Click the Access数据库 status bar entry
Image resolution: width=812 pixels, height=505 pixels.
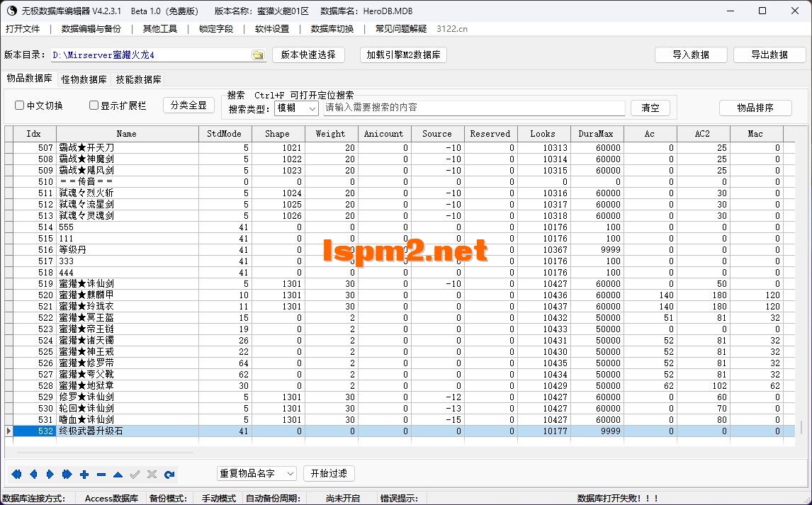[111, 499]
